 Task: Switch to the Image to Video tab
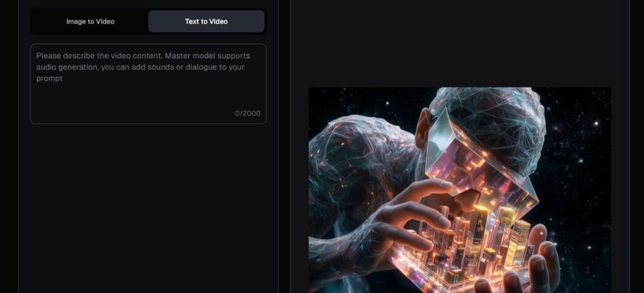90,21
